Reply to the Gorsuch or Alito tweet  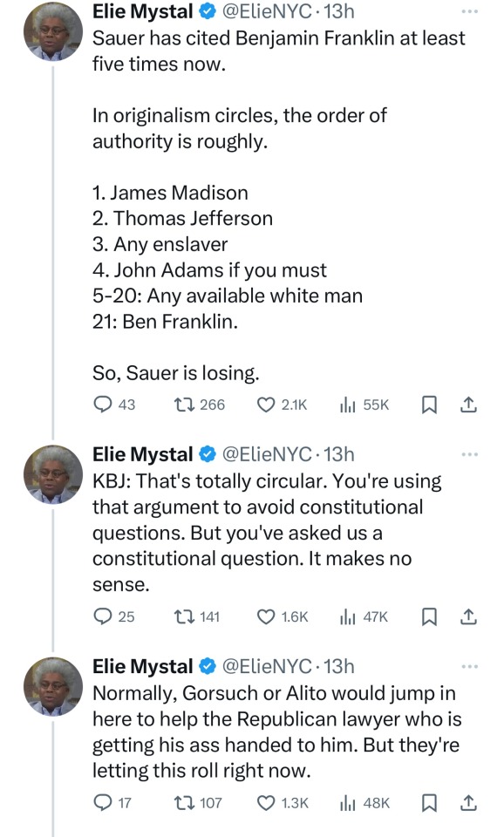[112, 802]
